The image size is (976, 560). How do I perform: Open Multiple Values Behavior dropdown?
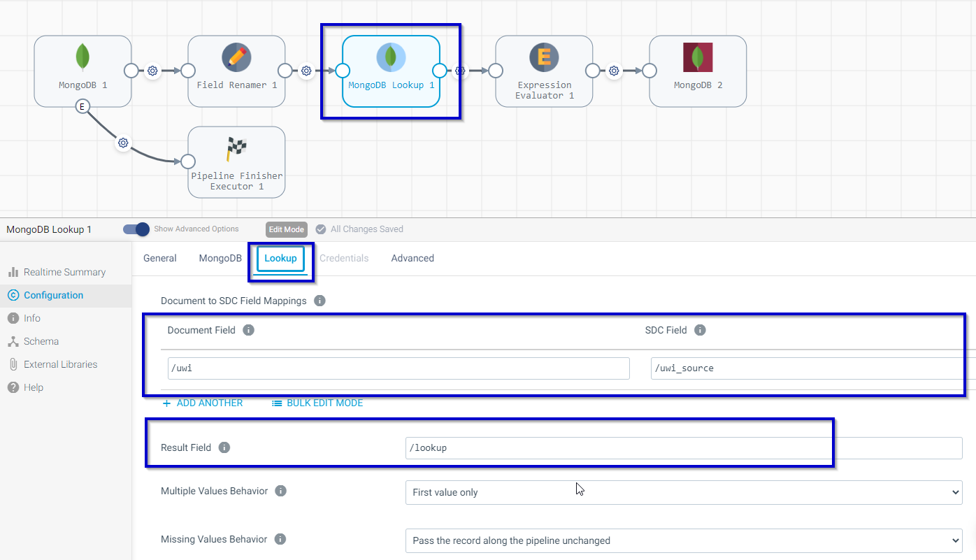[x=684, y=492]
